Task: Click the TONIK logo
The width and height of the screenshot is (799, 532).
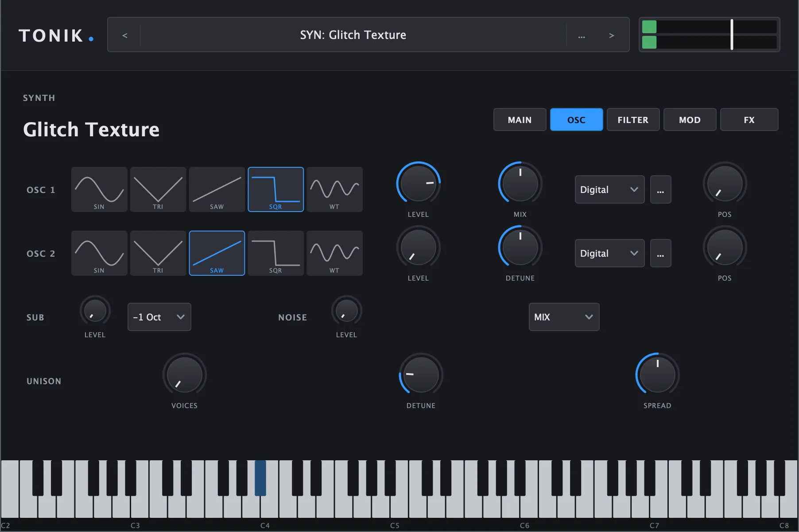Action: (x=56, y=35)
